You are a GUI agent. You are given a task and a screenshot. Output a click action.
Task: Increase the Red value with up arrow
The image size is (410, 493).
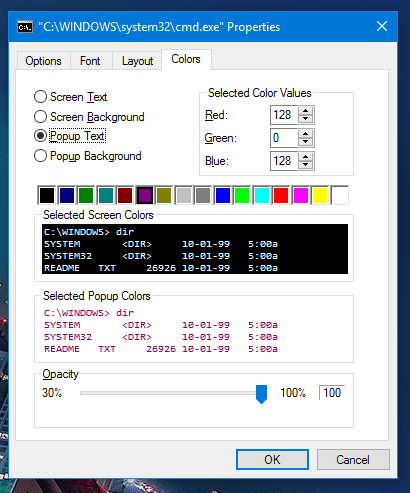point(305,111)
